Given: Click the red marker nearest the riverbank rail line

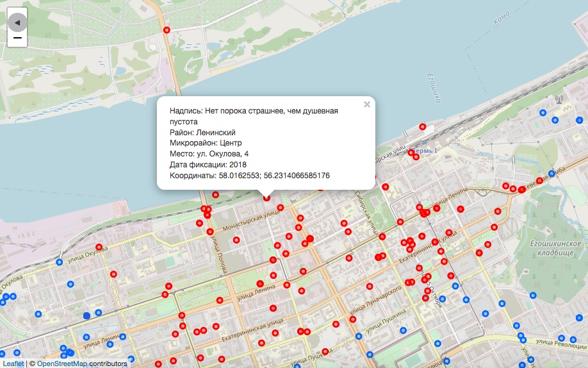Looking at the screenshot, I should pos(215,194).
